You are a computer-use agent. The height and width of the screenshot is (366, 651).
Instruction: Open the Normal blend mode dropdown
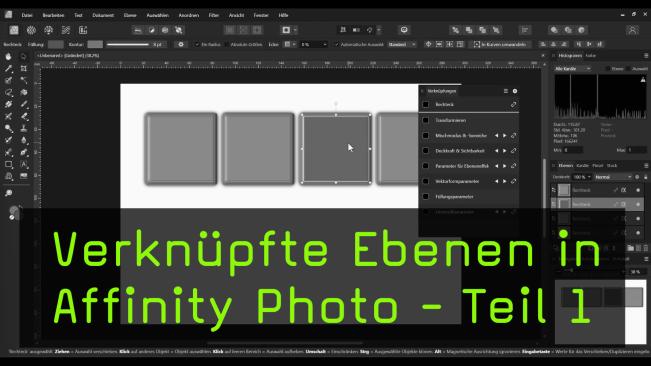(x=613, y=177)
